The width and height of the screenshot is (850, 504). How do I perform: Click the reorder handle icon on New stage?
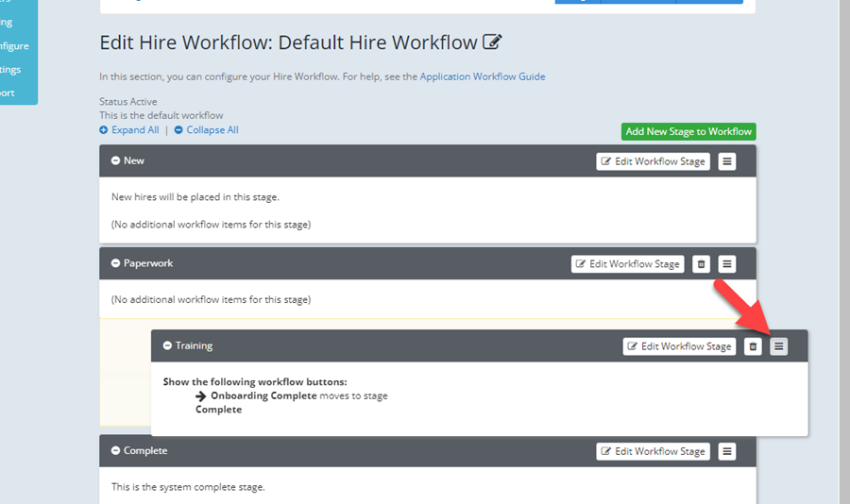pos(727,161)
